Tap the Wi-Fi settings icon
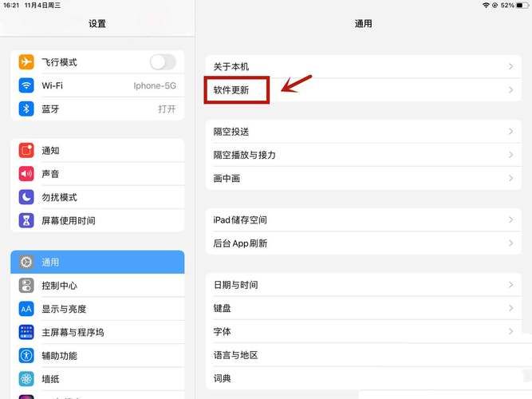 click(26, 85)
